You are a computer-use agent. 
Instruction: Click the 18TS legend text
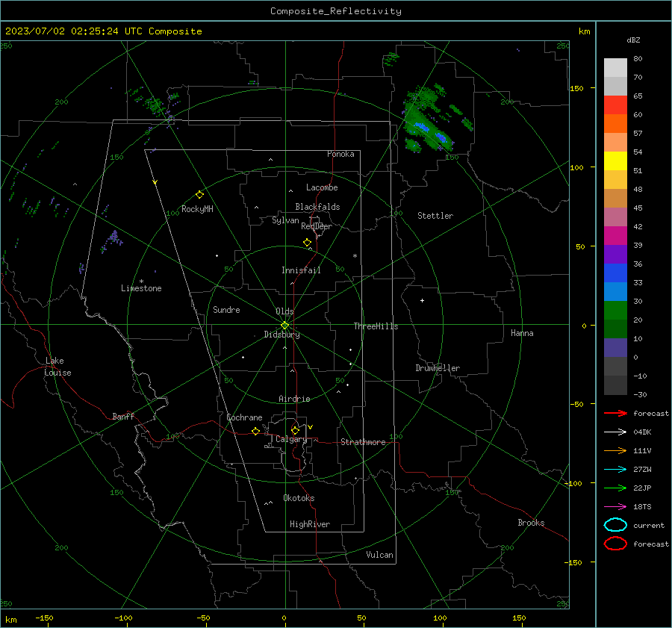point(642,507)
